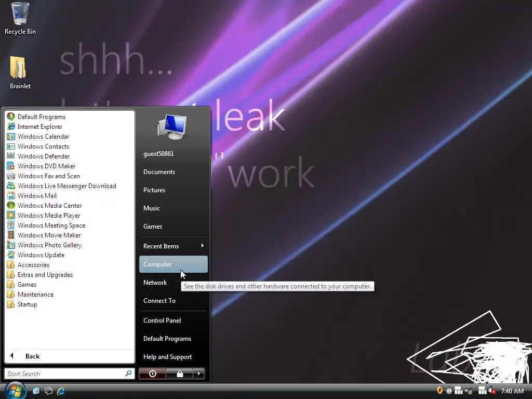This screenshot has width=532, height=399.
Task: Expand the Recent Items submenu
Action: click(173, 246)
